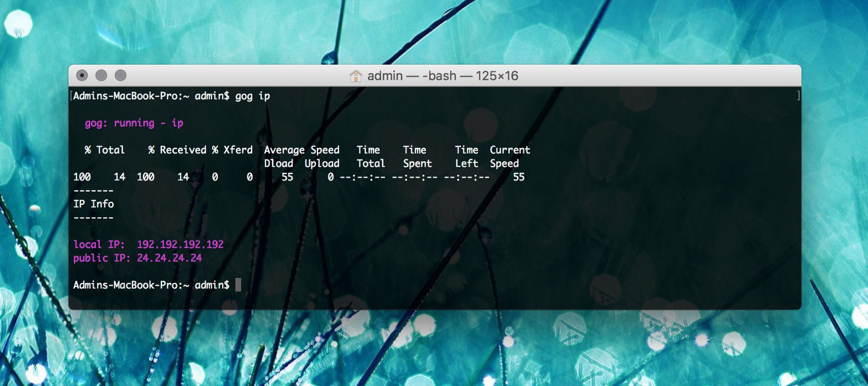Click the "Spent" label under Time
This screenshot has width=868, height=386.
click(417, 163)
